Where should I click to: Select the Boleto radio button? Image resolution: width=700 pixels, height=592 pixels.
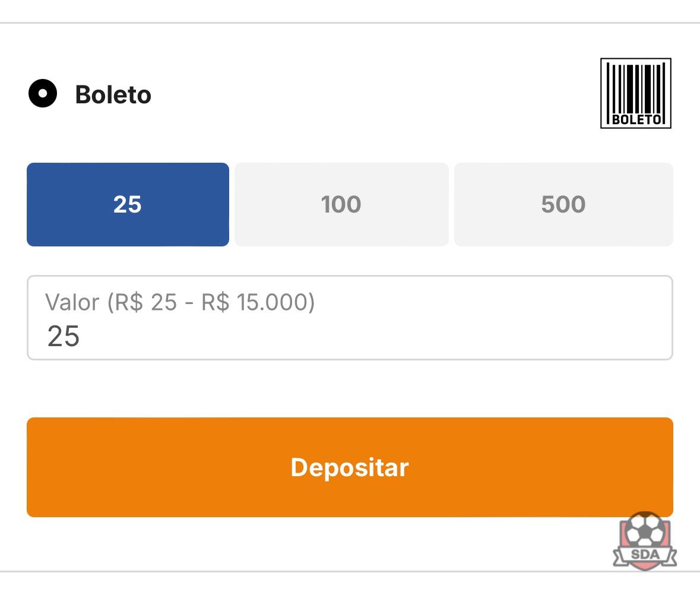coord(43,93)
